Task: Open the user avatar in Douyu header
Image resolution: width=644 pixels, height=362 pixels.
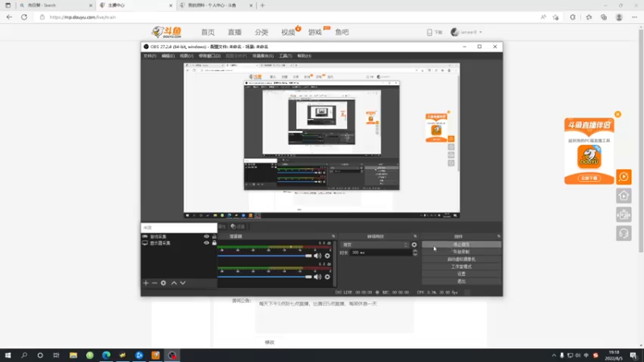Action: tap(455, 32)
